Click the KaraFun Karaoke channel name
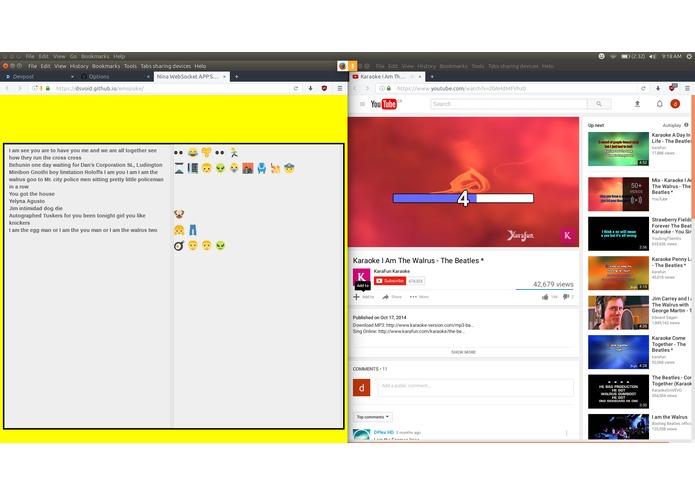 click(x=391, y=271)
